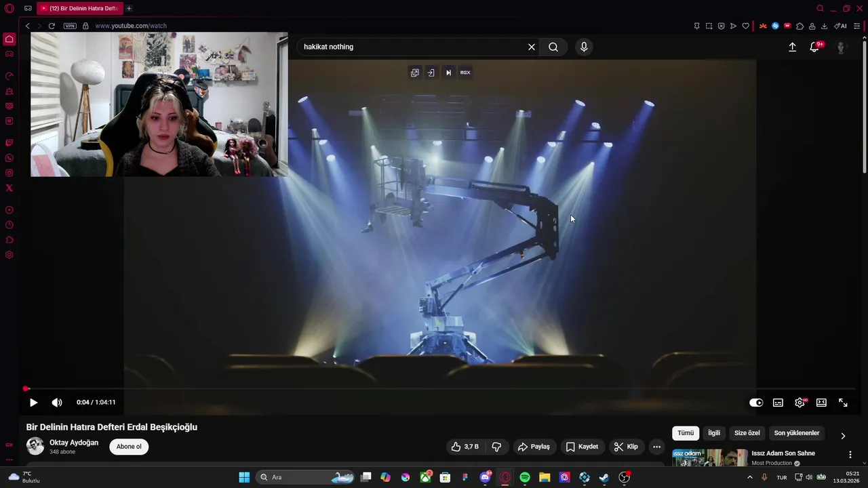
Task: Click the RGX video enhancement button
Action: 465,73
